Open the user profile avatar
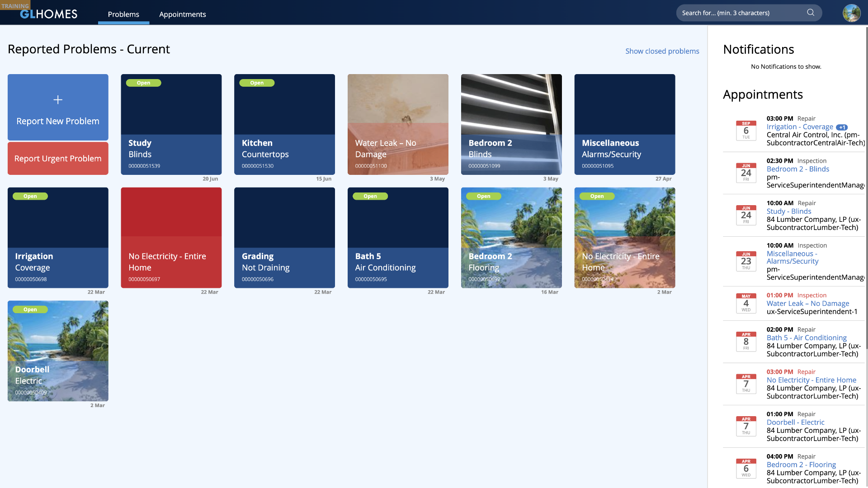The image size is (868, 488). click(851, 13)
